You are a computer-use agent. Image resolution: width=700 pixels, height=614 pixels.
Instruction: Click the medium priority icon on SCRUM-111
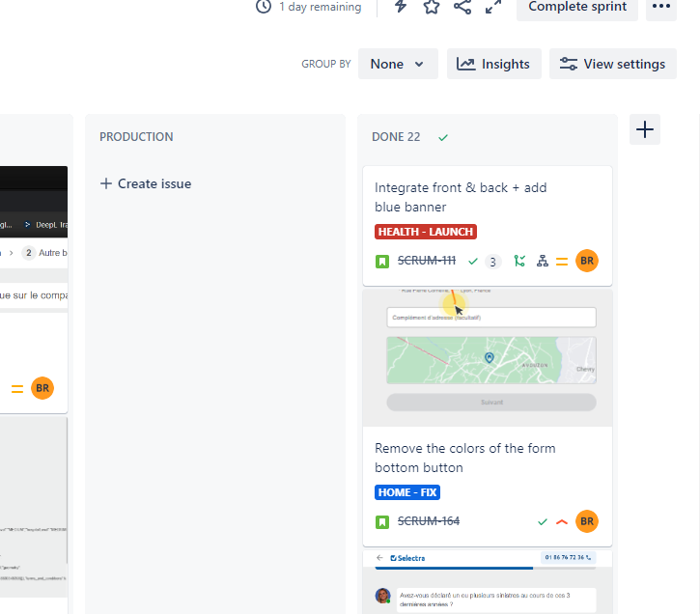coord(562,262)
